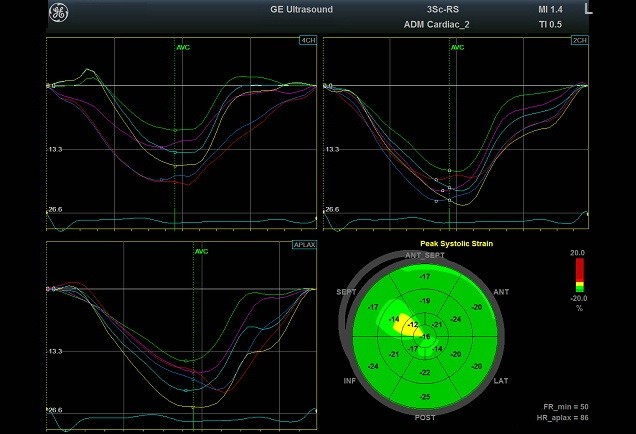Select the -22 segment of bull's-eye

coord(427,372)
